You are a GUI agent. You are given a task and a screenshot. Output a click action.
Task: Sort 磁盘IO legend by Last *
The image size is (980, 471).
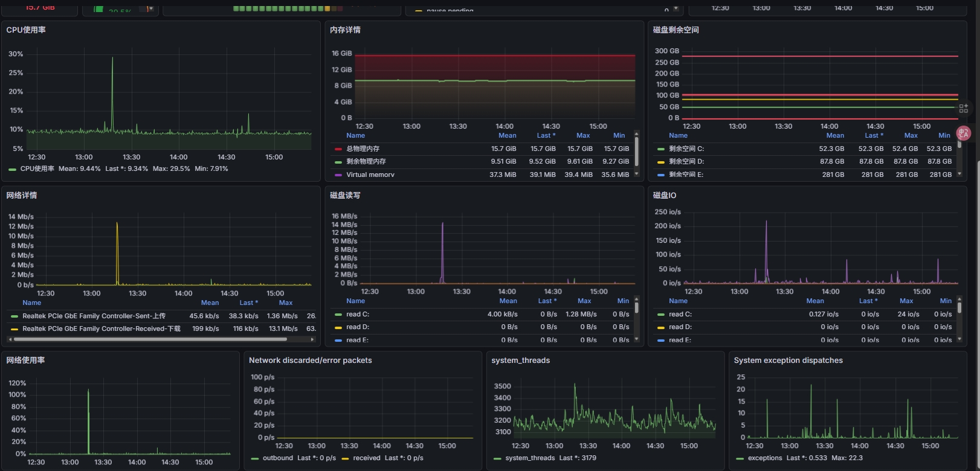[x=868, y=301]
